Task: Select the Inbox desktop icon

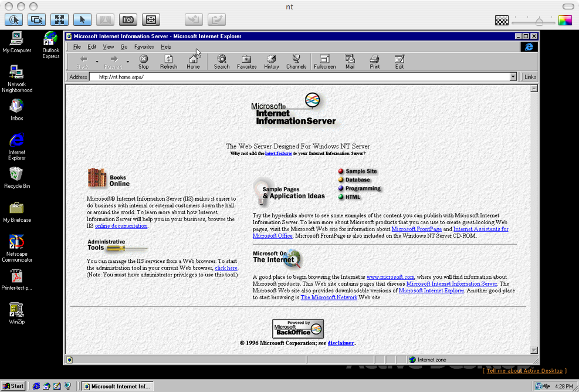Action: click(x=16, y=110)
